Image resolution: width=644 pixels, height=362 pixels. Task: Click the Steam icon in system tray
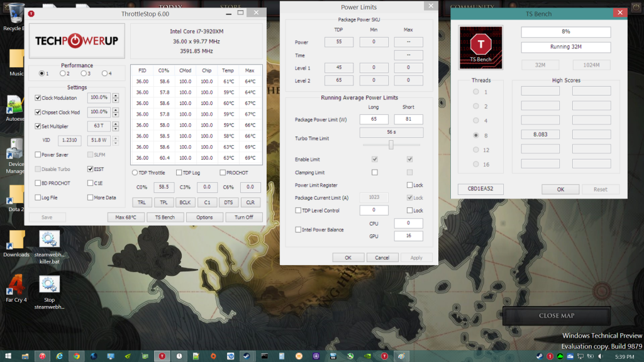(x=539, y=356)
